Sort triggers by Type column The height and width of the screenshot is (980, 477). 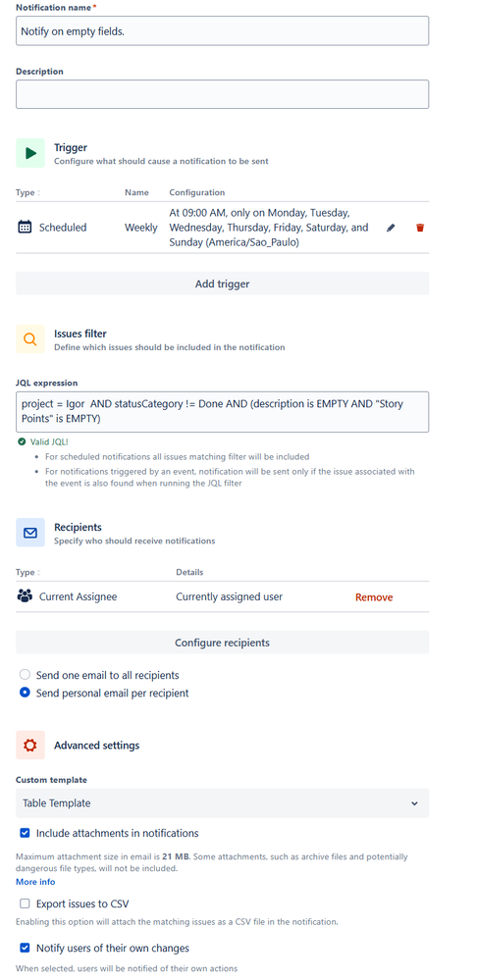[28, 192]
